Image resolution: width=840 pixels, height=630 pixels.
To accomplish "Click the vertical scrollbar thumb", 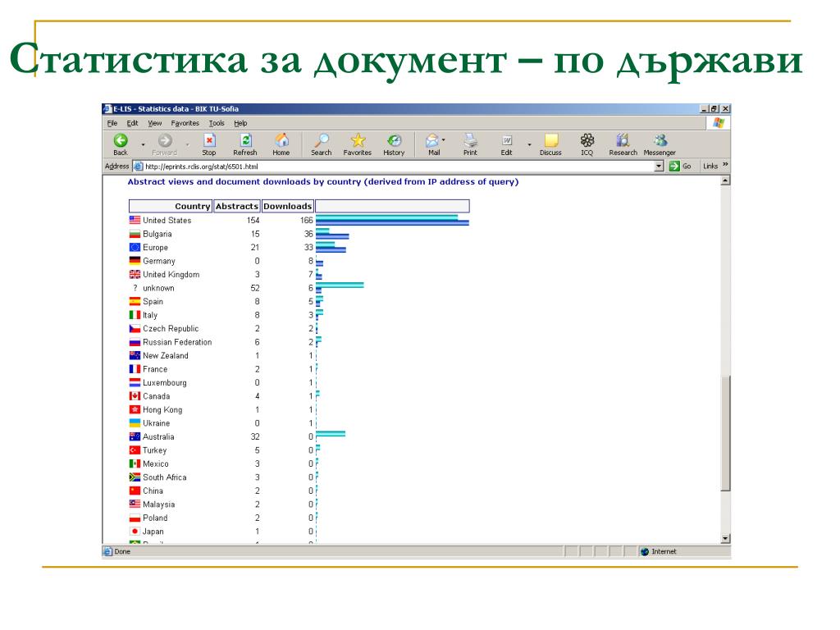I will 725,433.
